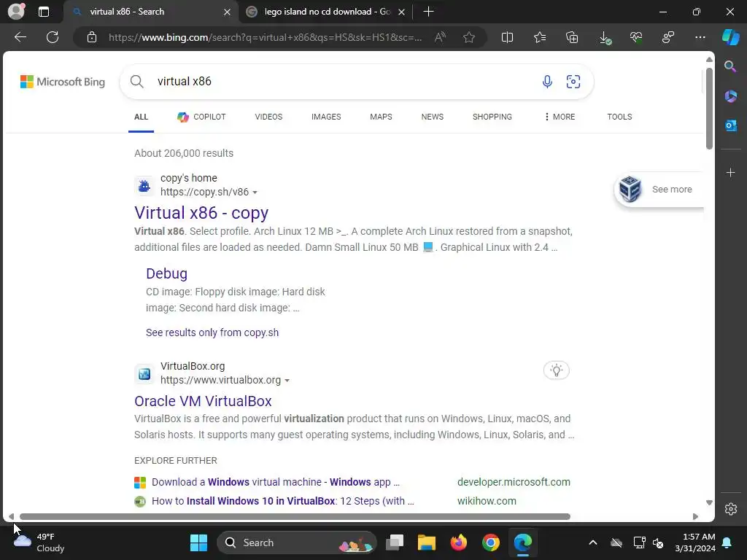Expand copy.sh/v86 URL dropdown arrow

(255, 192)
